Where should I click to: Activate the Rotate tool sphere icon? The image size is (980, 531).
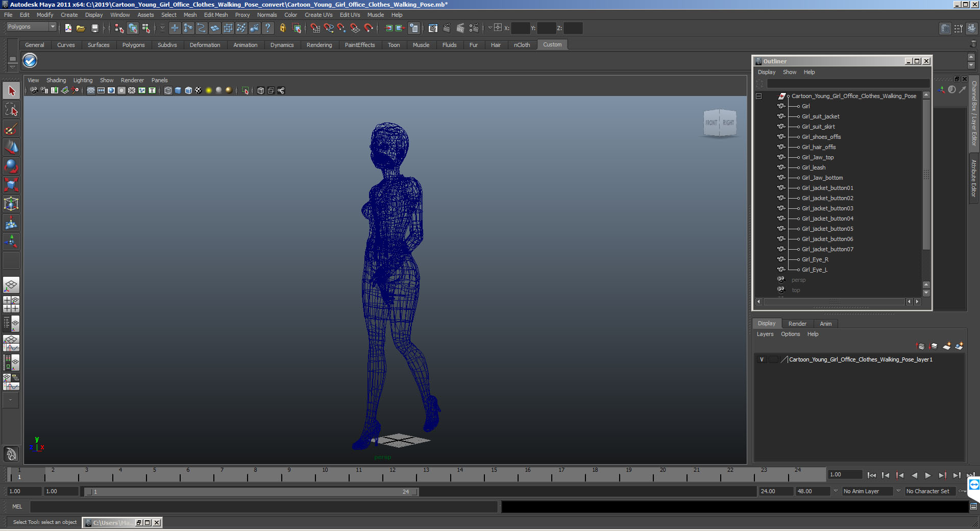(11, 166)
